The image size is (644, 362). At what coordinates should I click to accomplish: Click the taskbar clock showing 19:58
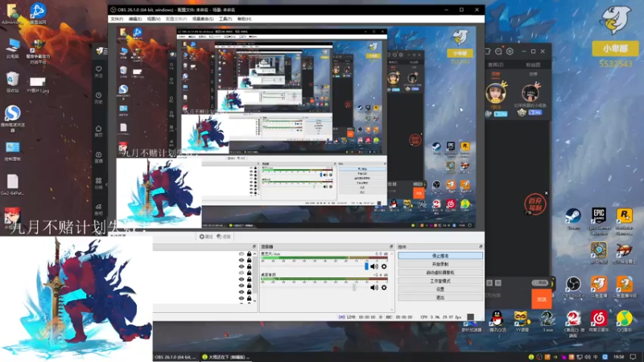[618, 357]
